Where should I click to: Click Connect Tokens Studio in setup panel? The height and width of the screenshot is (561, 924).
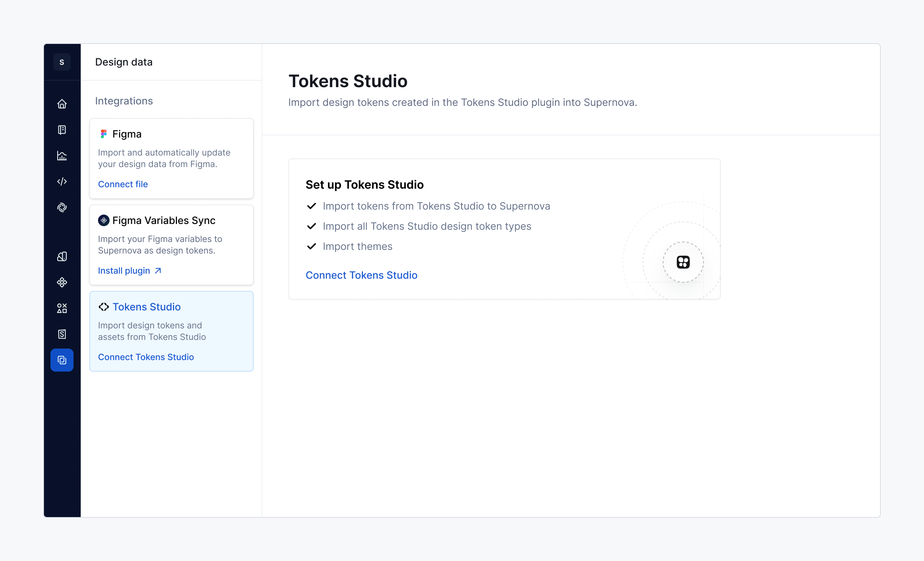(x=361, y=275)
